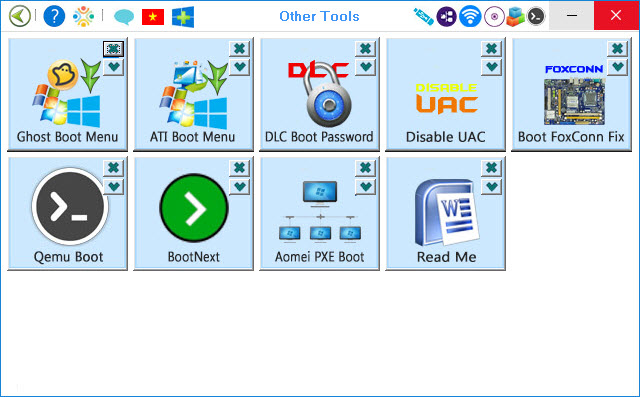This screenshot has width=640, height=397.
Task: Click the X button on DLC Boot Password tile
Action: [365, 49]
